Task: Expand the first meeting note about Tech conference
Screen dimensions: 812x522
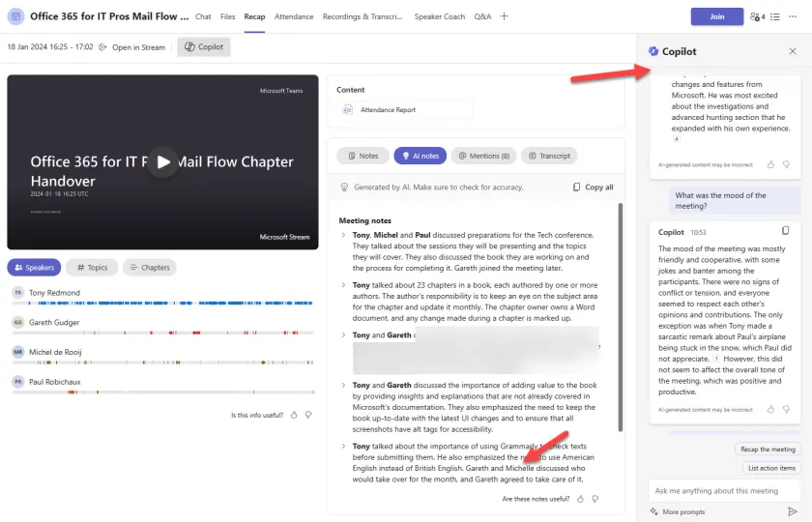Action: pos(343,235)
